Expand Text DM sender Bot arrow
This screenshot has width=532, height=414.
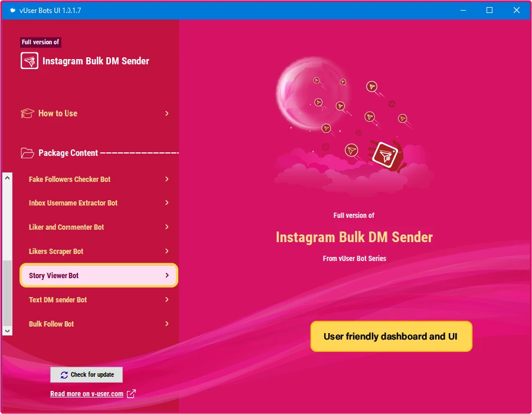(167, 299)
